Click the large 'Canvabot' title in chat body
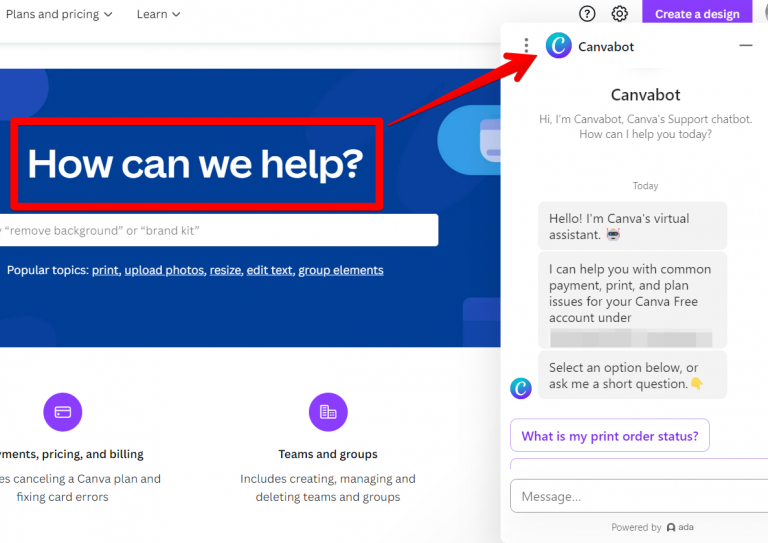The image size is (768, 543). pyautogui.click(x=645, y=94)
